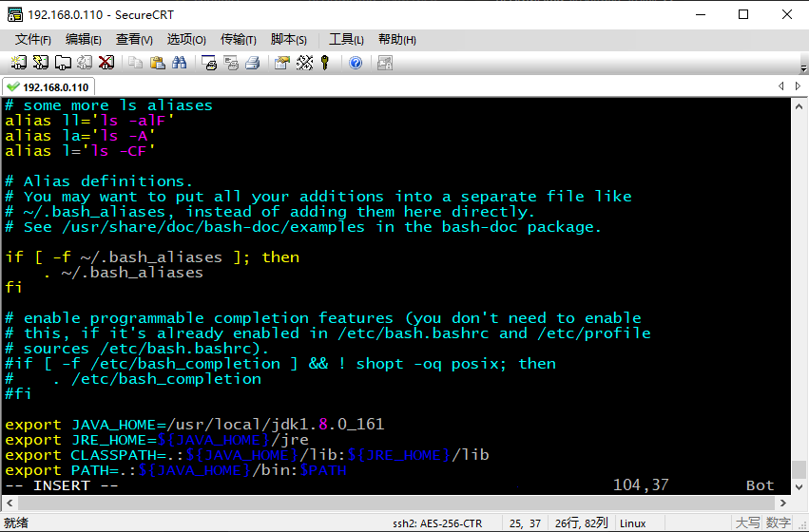809x532 pixels.
Task: Click the blue Help question icon
Action: [x=356, y=63]
